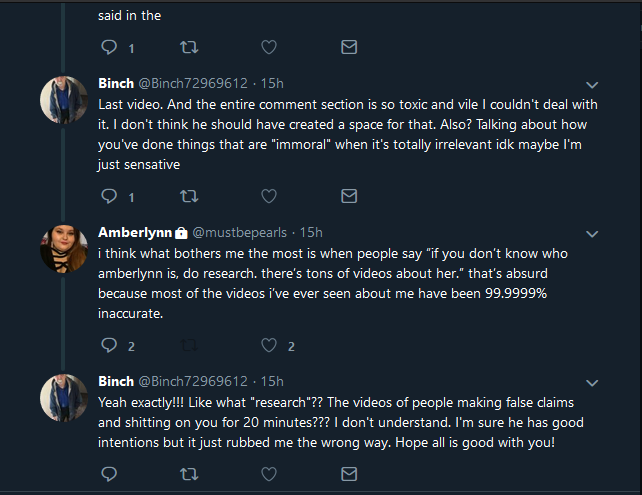Retweet Binch's "Yeah exactly!!!" tweet

(189, 474)
